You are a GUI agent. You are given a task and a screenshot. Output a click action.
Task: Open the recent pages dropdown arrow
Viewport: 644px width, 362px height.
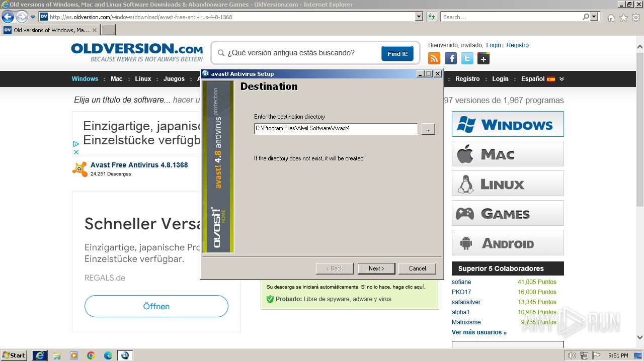[x=33, y=17]
